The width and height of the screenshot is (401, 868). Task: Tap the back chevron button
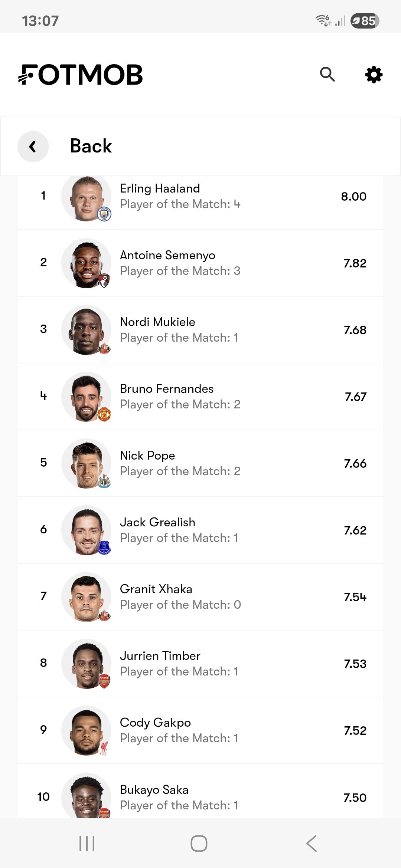pyautogui.click(x=33, y=147)
